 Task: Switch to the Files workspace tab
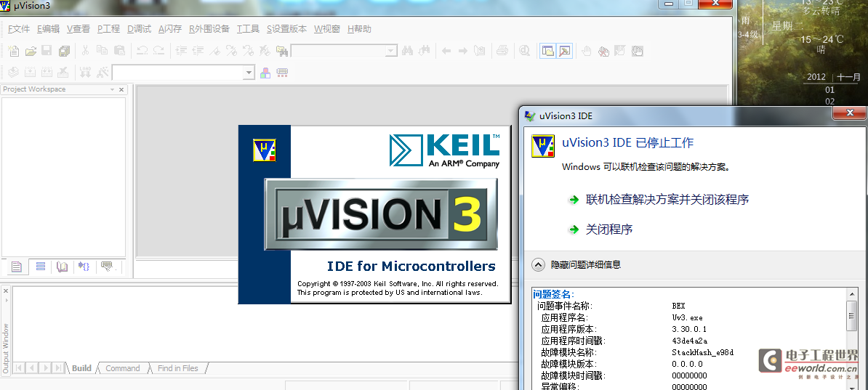point(16,267)
